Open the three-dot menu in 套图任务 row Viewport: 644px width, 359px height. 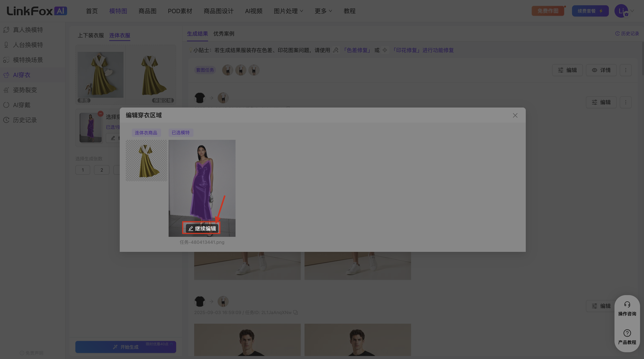626,70
